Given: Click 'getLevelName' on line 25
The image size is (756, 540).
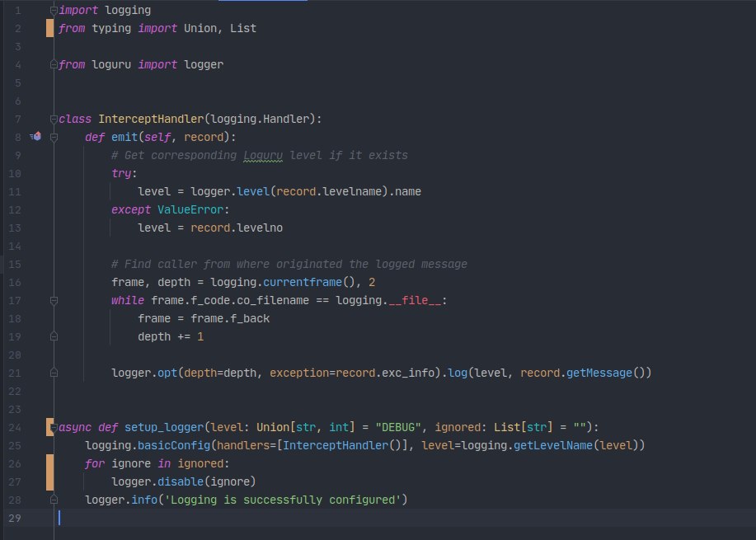Looking at the screenshot, I should tap(553, 445).
